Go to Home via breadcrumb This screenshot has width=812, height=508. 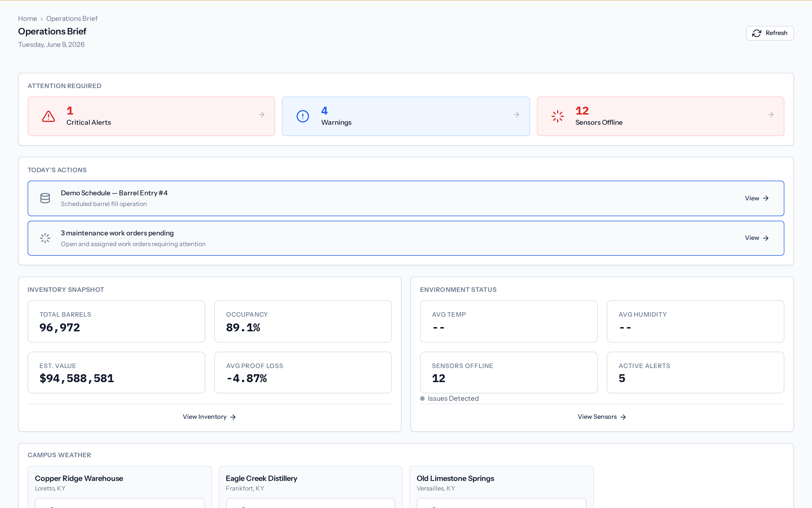coord(28,18)
